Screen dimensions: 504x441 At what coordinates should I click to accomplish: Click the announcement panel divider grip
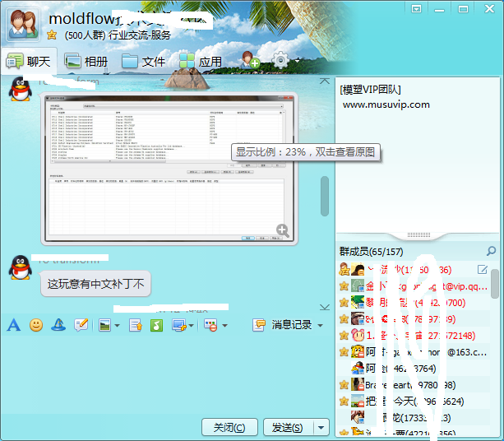point(418,234)
